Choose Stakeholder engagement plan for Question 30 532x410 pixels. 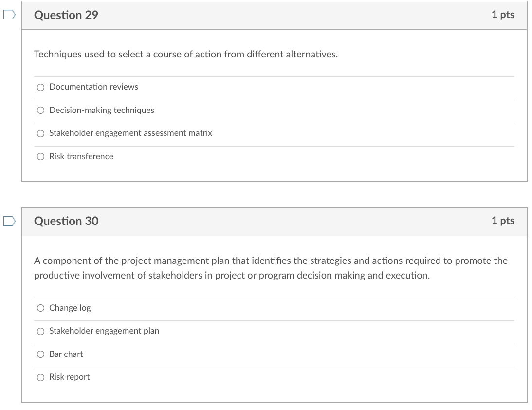point(40,331)
